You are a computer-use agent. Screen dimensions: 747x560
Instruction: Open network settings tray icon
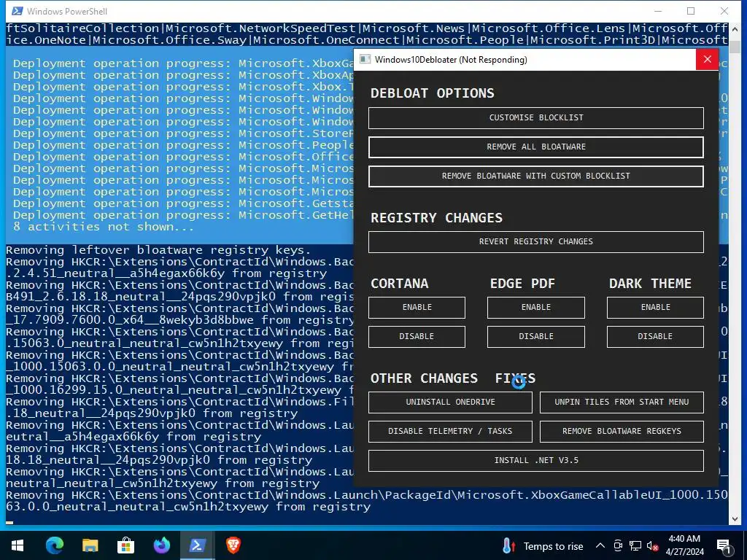[635, 545]
